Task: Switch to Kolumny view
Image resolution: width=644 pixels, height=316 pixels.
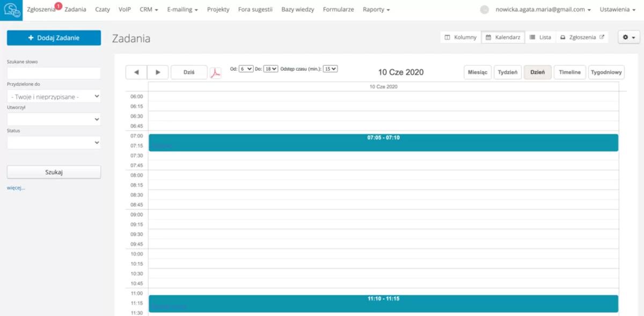Action: 460,37
